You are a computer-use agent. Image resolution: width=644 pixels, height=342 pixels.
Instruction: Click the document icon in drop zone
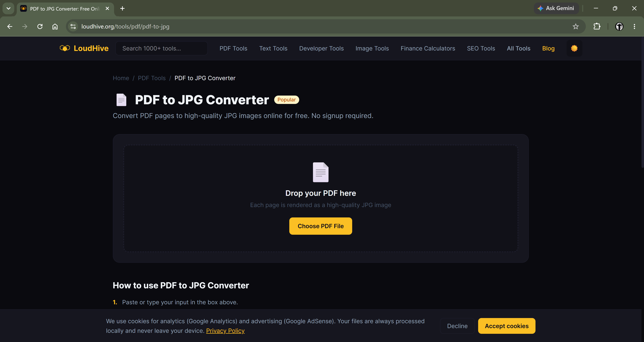pyautogui.click(x=320, y=172)
